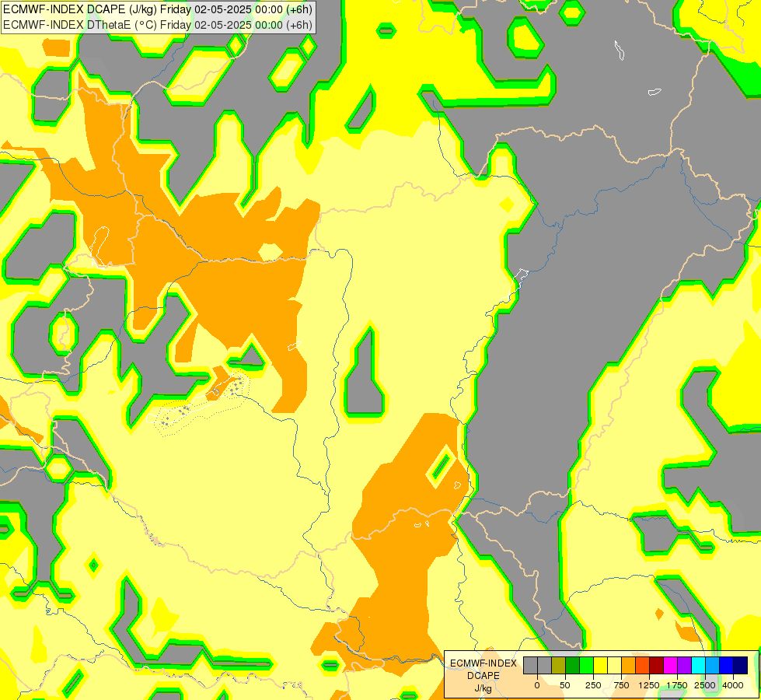
Task: Click the dark red legend swatch
Action: pos(657,666)
